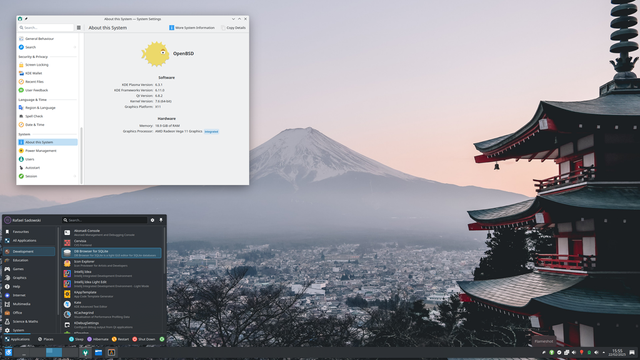
Task: Click the Copy Details button
Action: pos(233,28)
